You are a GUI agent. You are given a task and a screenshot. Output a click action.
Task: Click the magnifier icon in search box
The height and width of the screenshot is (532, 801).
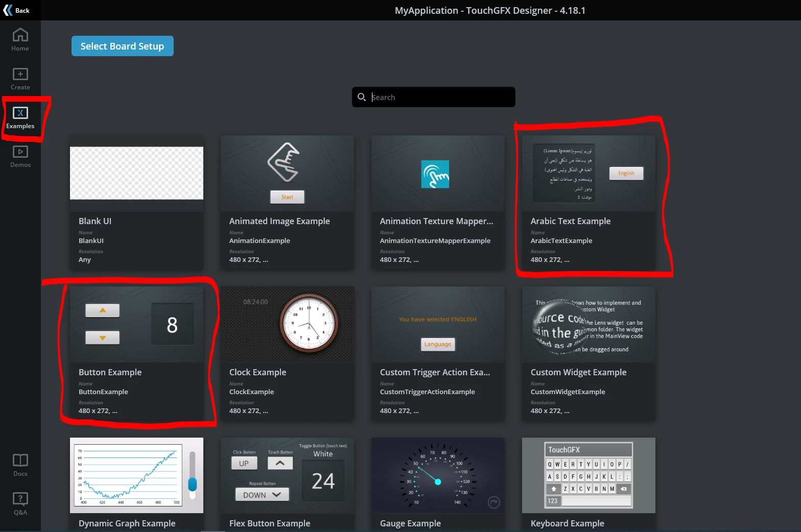[362, 97]
